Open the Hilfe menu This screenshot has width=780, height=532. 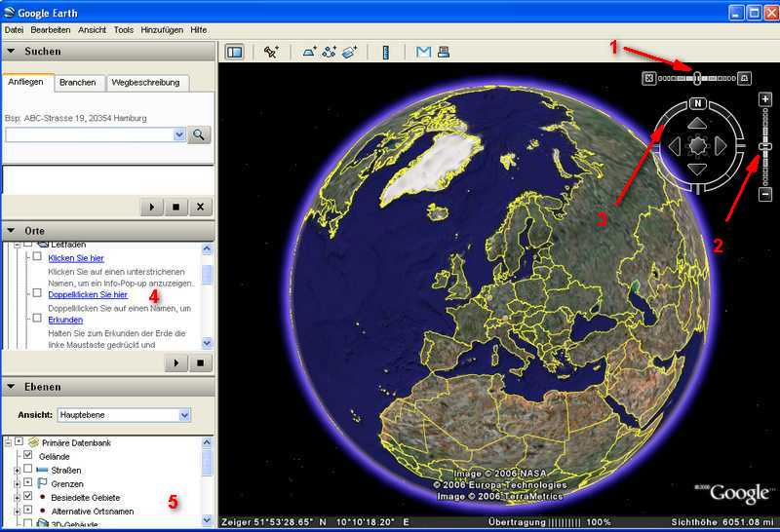click(x=199, y=30)
